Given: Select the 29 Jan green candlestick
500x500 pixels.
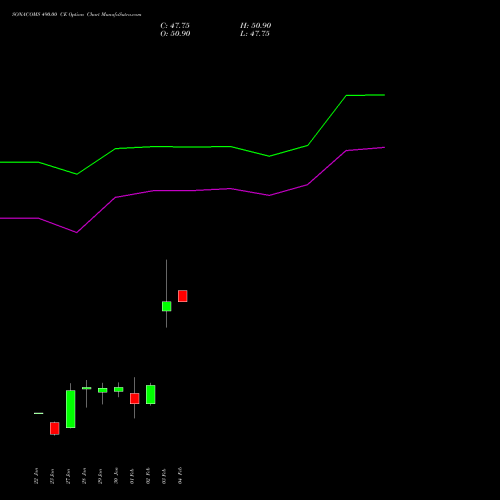Looking at the screenshot, I should pyautogui.click(x=103, y=390).
